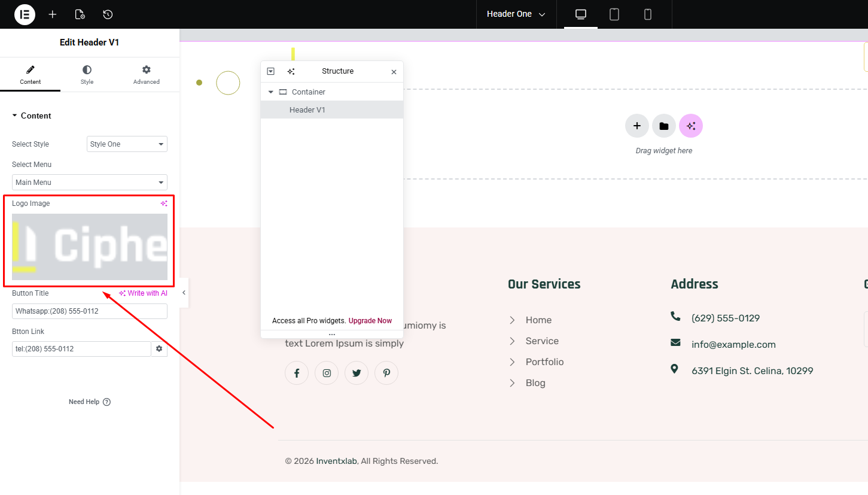Viewport: 868px width, 495px height.
Task: Open the Advanced tab
Action: point(147,75)
